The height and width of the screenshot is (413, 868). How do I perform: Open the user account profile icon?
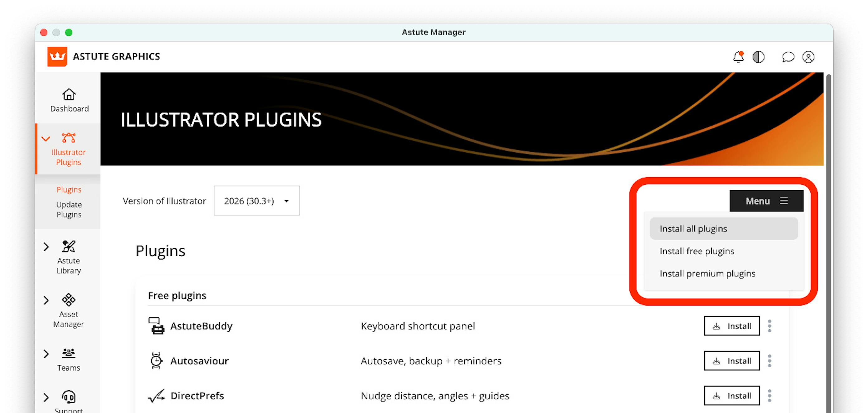808,57
